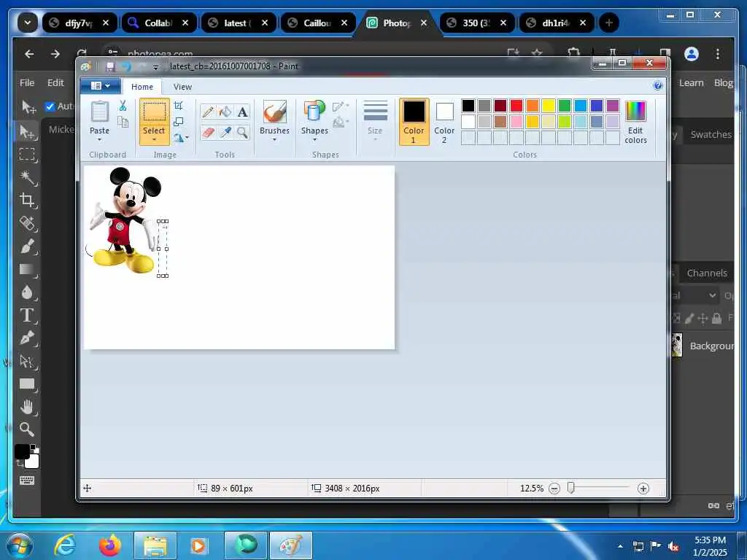Viewport: 747px width, 560px height.
Task: Open the browser tab search dropdown
Action: coord(28,23)
